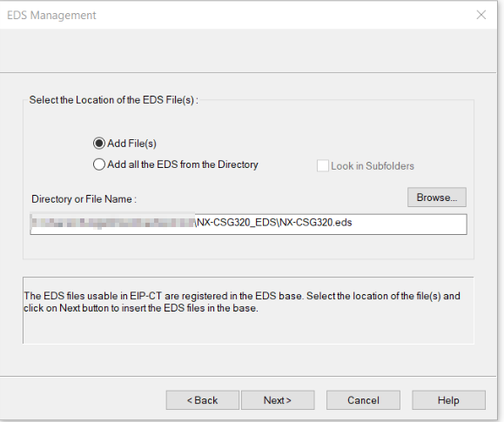The width and height of the screenshot is (504, 422).
Task: Go to previous step with Back button
Action: [x=203, y=400]
